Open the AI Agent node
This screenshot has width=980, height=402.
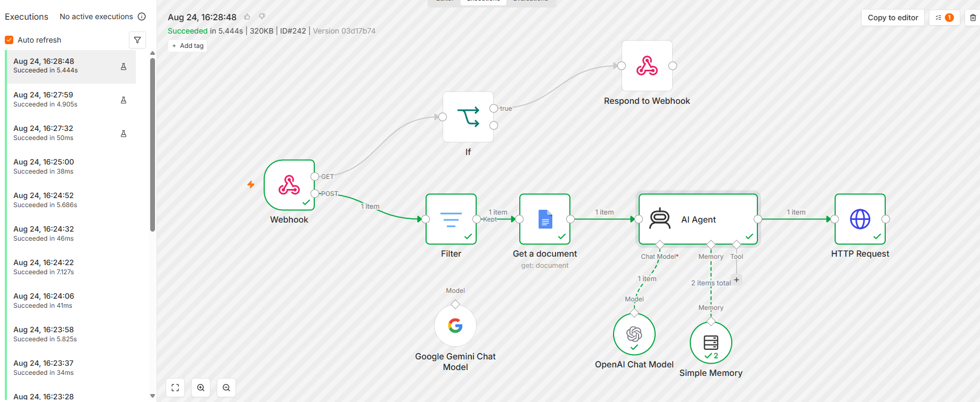tap(698, 219)
